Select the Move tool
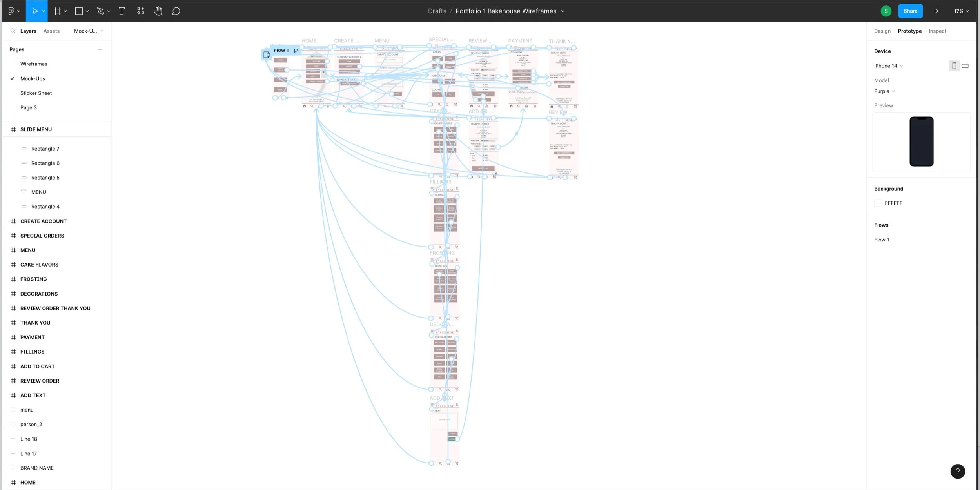980x490 pixels. (x=34, y=11)
